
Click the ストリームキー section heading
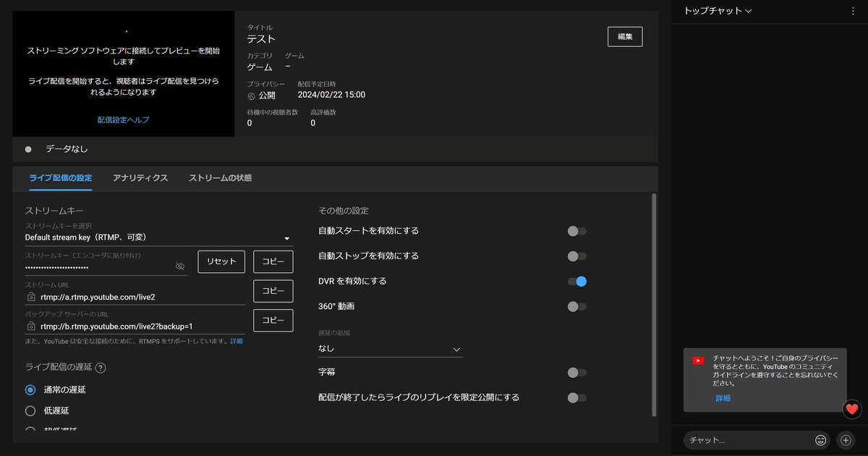point(54,211)
